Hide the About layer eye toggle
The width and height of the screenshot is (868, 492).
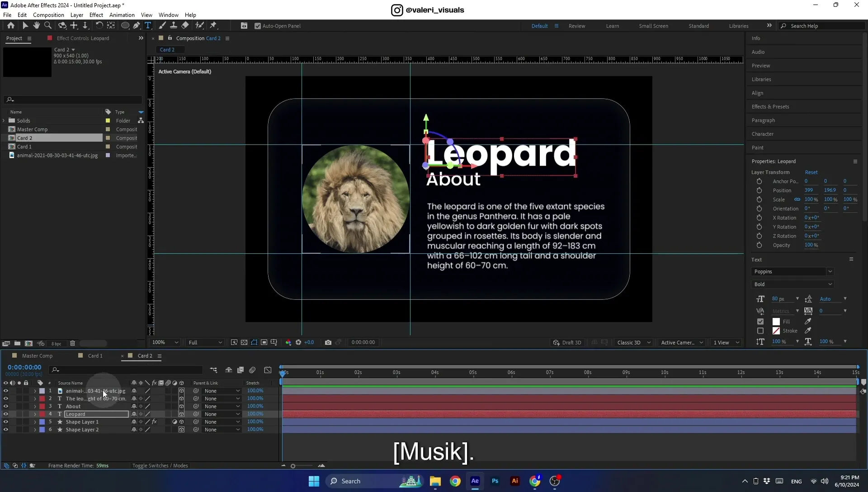[x=6, y=406]
